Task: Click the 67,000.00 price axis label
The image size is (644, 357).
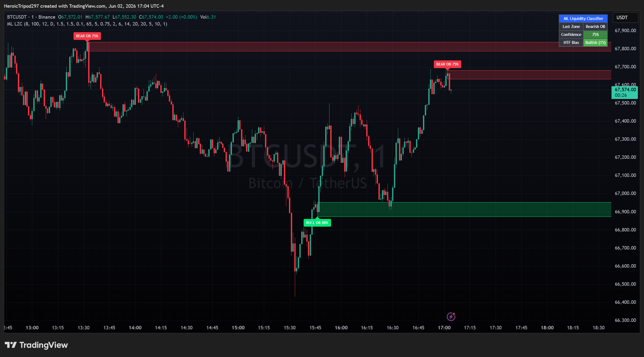Action: point(625,193)
